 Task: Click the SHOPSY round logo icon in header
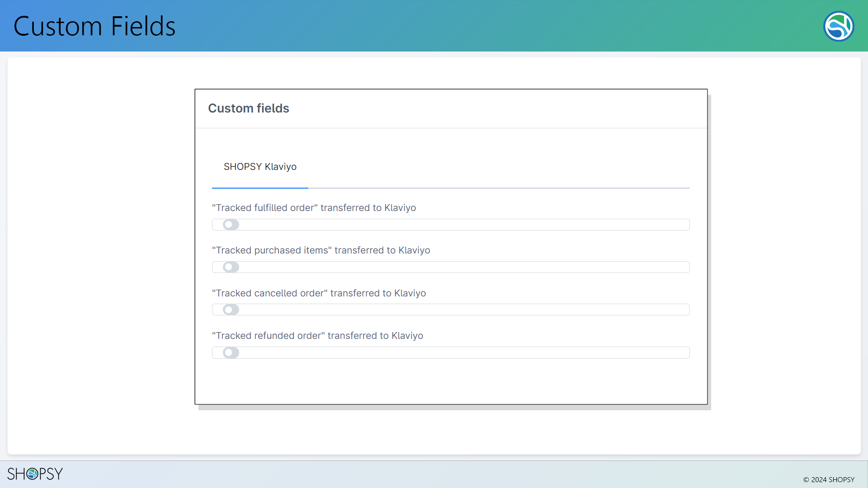(839, 26)
